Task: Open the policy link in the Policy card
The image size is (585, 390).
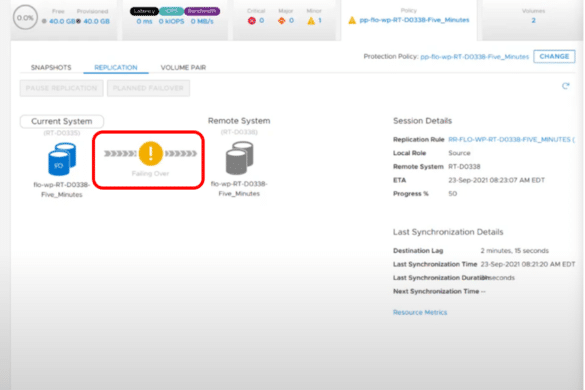Action: (414, 20)
